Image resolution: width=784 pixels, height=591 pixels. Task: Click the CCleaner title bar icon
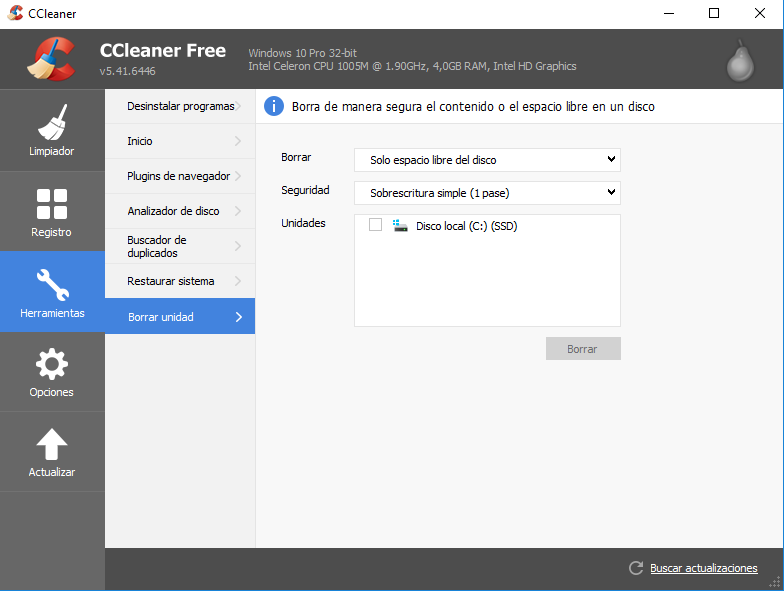point(15,13)
